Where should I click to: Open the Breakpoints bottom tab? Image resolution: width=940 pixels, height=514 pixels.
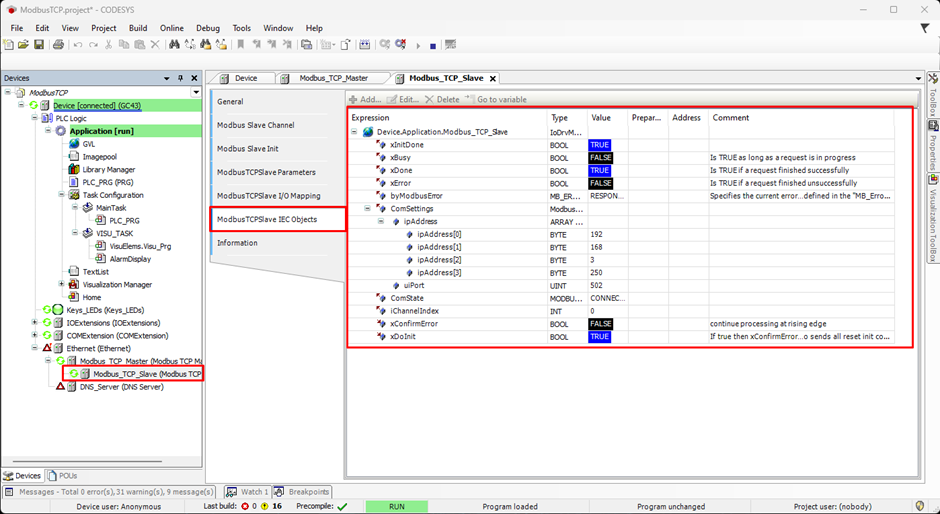point(302,492)
